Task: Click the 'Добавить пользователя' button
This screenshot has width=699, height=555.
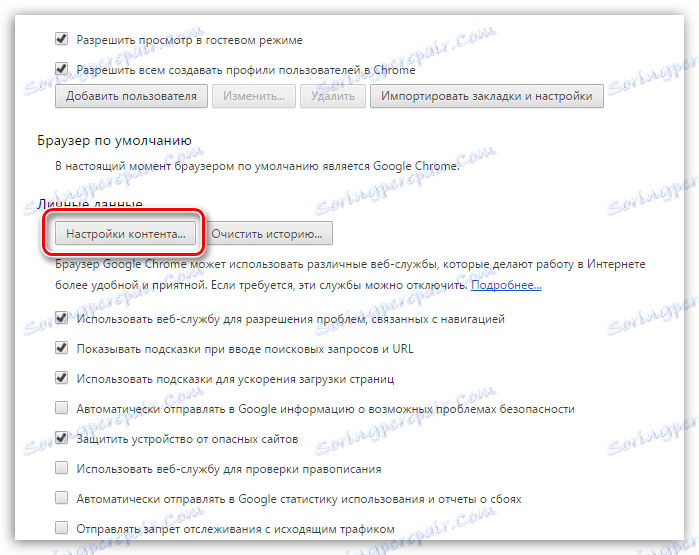Action: pos(131,96)
